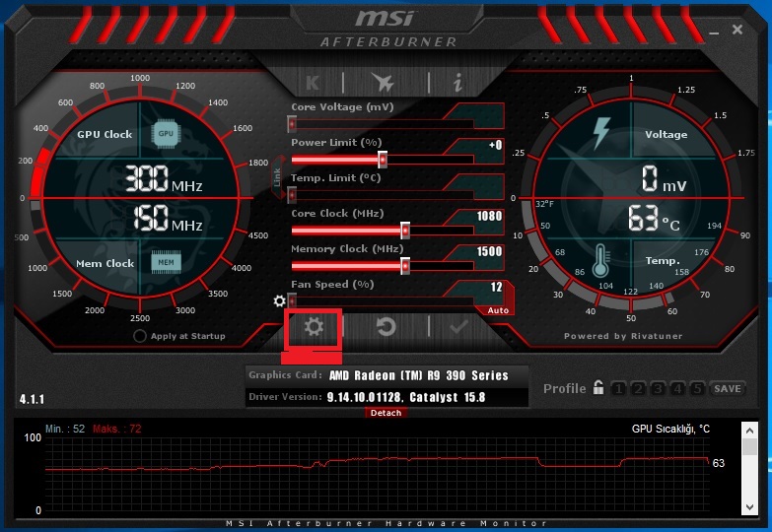Click the fan curve gear icon beside Fan Speed
The image size is (772, 532).
tap(279, 300)
